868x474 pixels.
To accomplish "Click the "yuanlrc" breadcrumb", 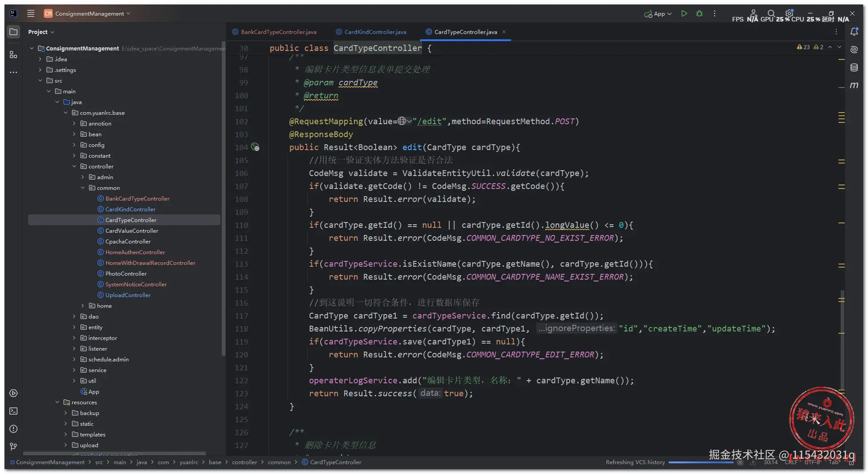I will coord(189,462).
